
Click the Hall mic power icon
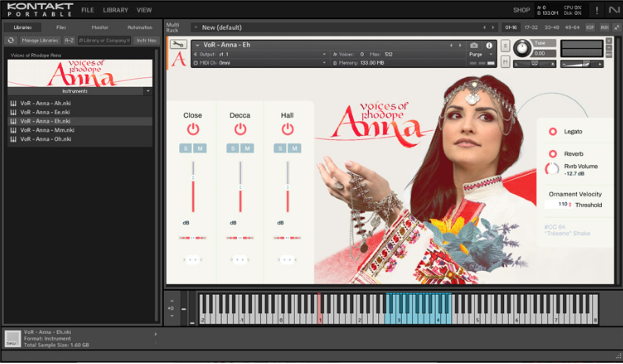(x=288, y=129)
